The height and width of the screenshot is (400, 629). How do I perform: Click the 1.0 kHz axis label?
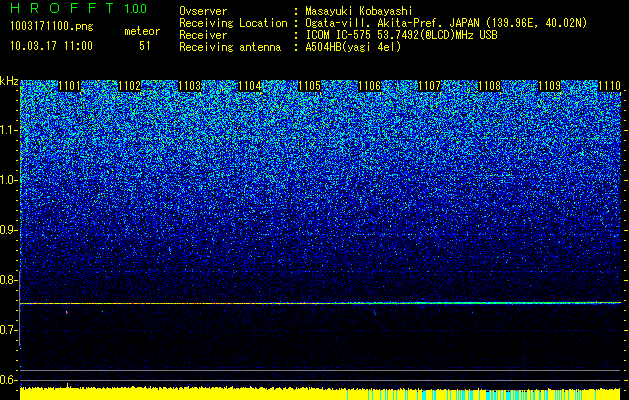coord(8,180)
